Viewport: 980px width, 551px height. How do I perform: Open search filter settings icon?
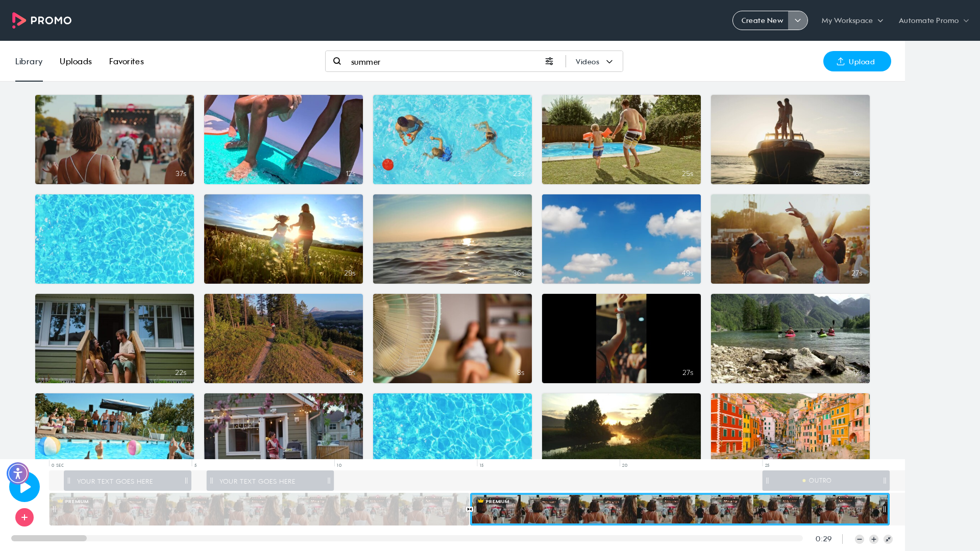tap(549, 61)
